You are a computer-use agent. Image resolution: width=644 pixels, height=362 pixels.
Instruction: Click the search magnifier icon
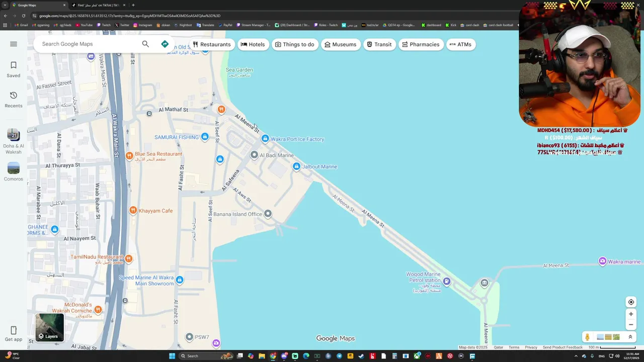click(145, 44)
